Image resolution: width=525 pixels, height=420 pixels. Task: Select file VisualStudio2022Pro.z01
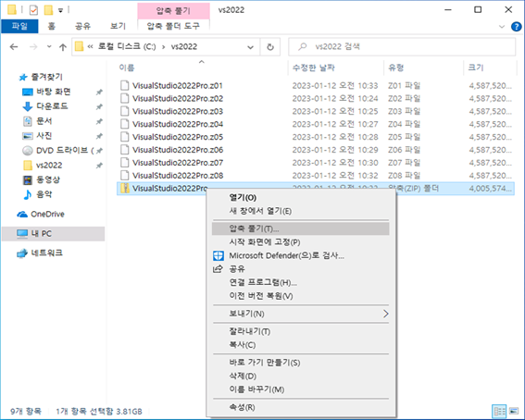[178, 86]
